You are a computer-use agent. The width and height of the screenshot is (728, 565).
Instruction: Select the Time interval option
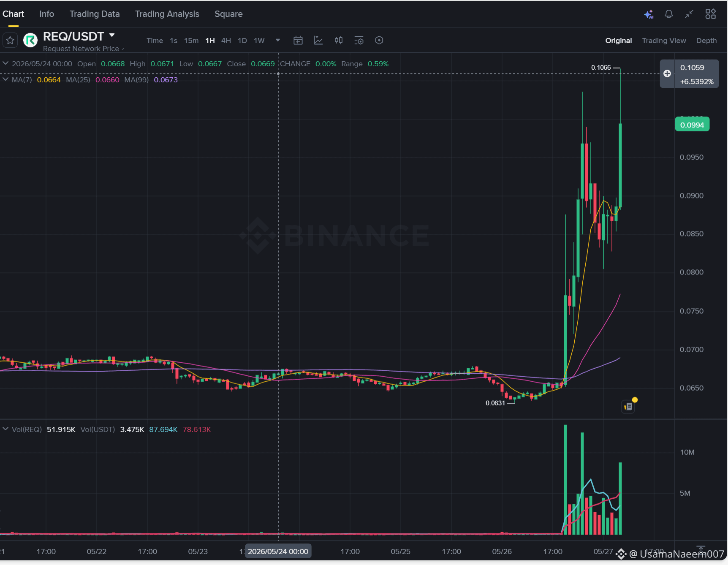click(155, 41)
